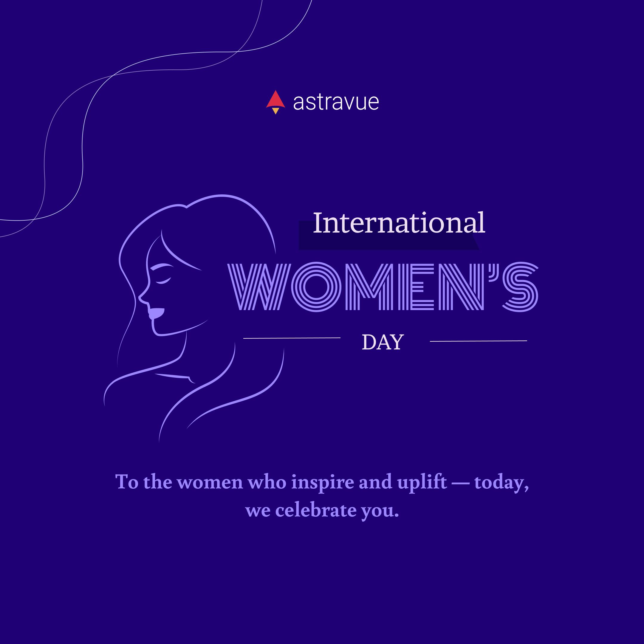Click the woman's filled lips
This screenshot has width=644, height=644.
point(156,313)
